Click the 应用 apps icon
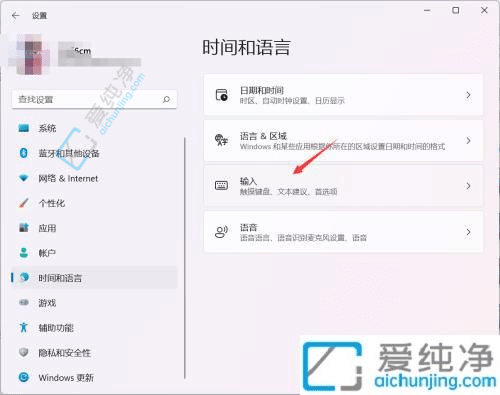This screenshot has width=500, height=395. pos(24,228)
